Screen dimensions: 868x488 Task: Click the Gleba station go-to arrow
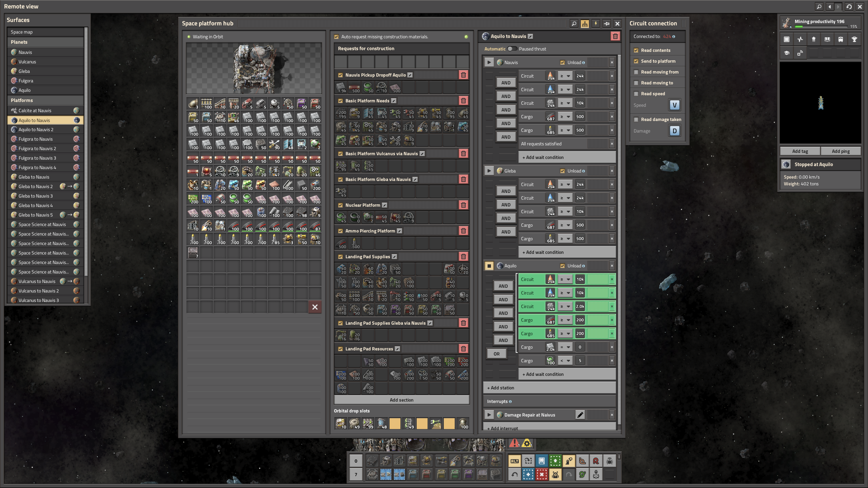[489, 171]
